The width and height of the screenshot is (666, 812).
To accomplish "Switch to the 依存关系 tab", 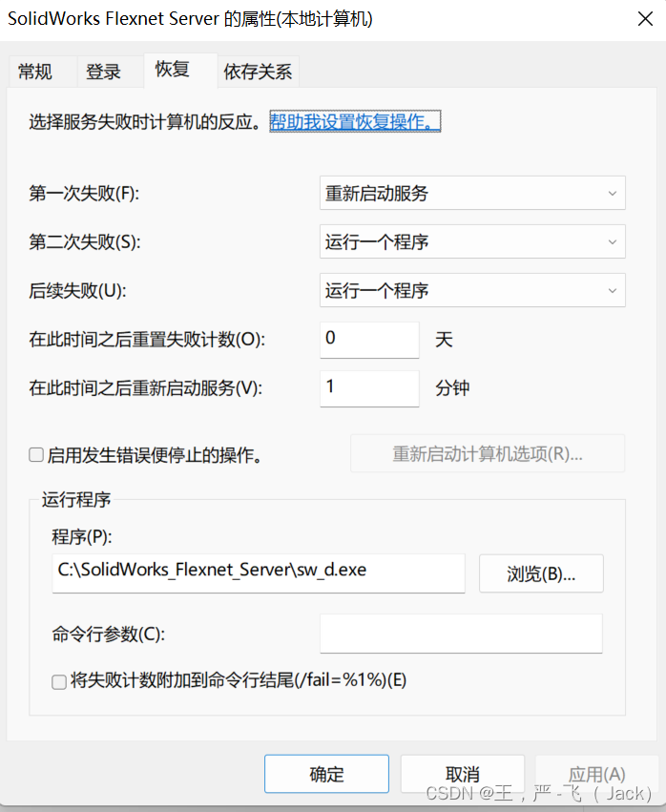I will 258,72.
